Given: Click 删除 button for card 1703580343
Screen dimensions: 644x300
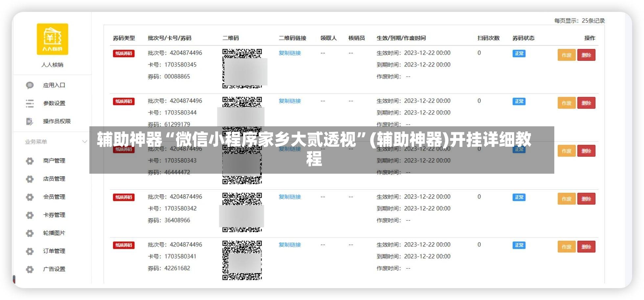Looking at the screenshot, I should click(586, 151).
